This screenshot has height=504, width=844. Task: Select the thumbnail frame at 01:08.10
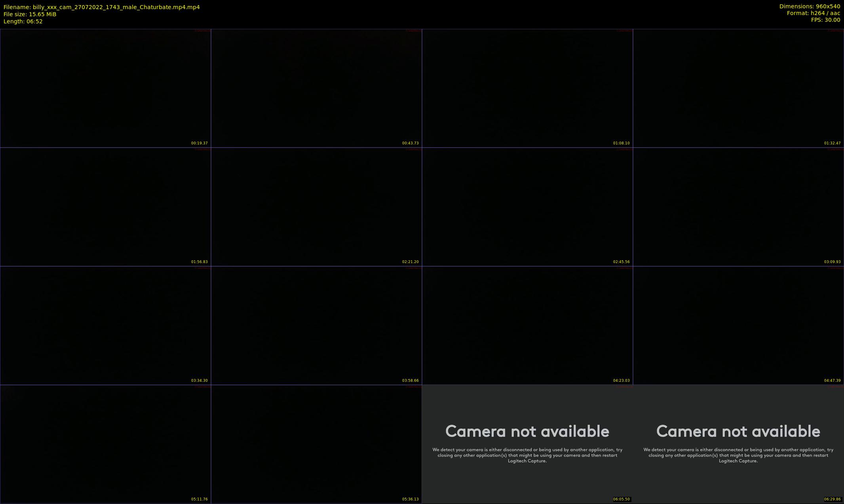(527, 88)
